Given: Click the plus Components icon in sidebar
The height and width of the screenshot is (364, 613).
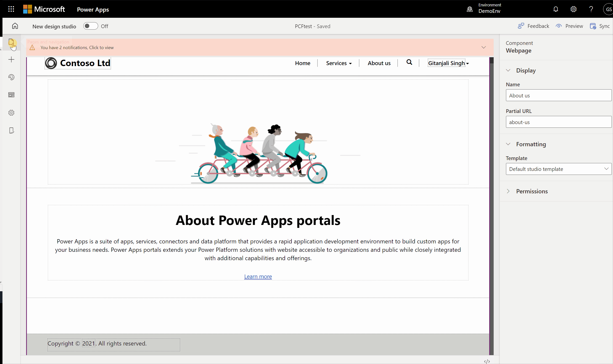Looking at the screenshot, I should pos(11,59).
